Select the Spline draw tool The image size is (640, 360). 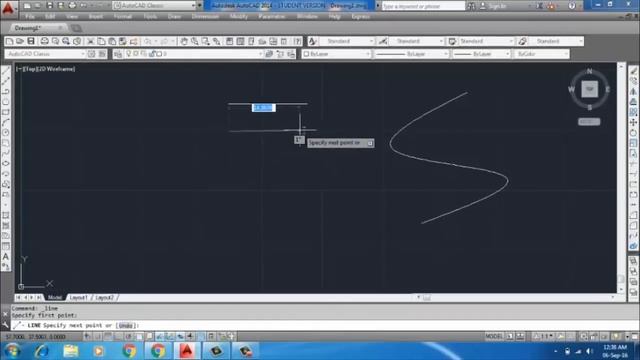(x=6, y=153)
